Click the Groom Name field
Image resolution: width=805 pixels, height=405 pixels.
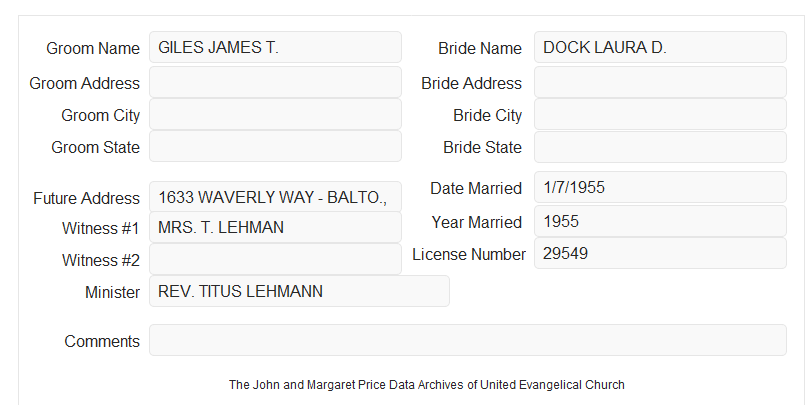tap(275, 47)
